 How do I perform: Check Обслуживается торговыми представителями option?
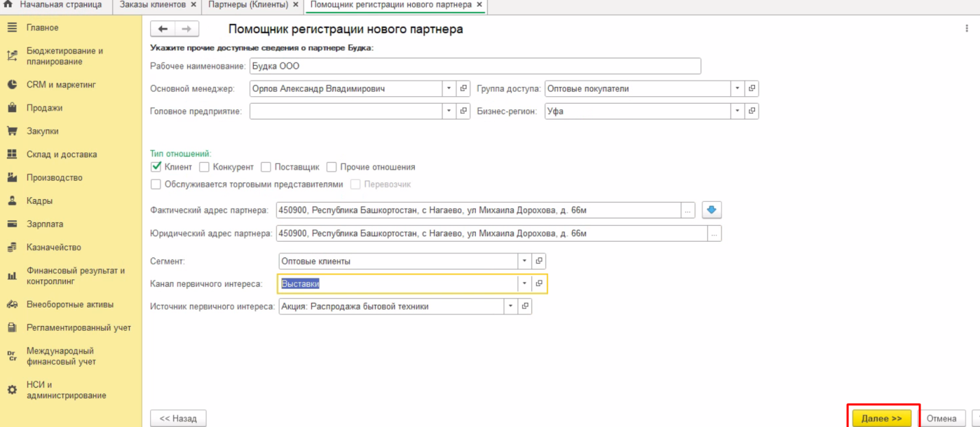coord(156,185)
